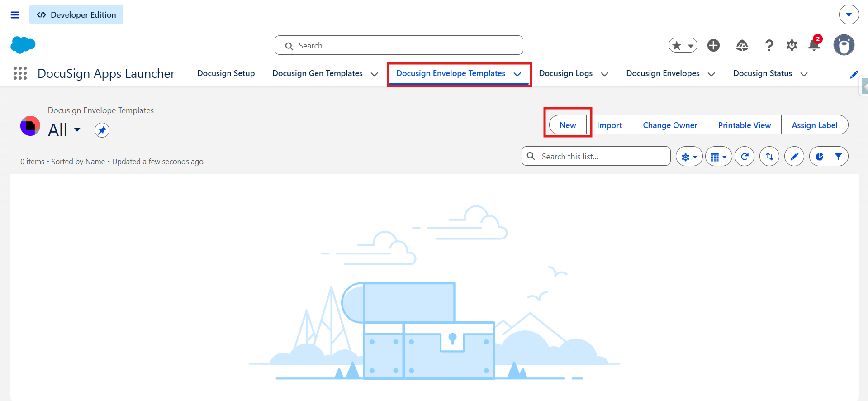Viewport: 868px width, 401px height.
Task: Open the Help question mark icon
Action: [769, 45]
